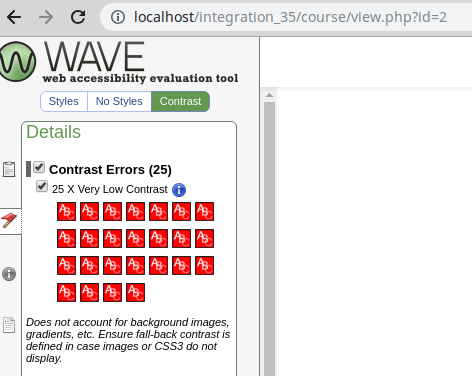Open info for Very Low Contrast

coord(179,190)
